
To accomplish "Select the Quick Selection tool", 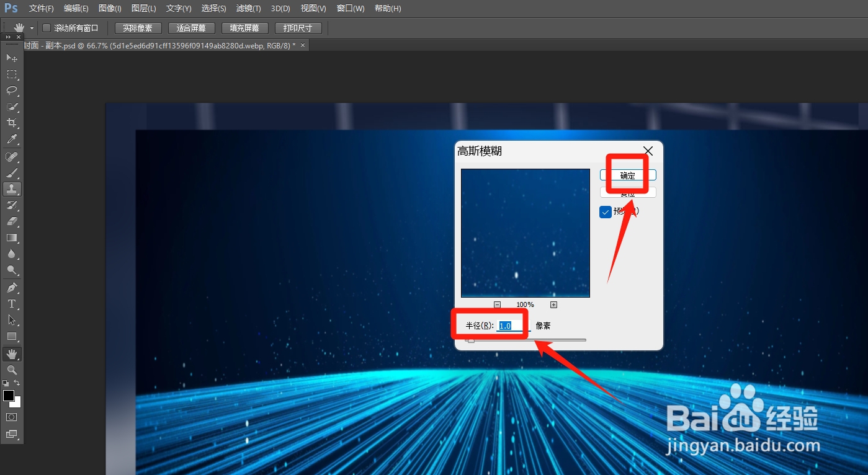I will (12, 107).
